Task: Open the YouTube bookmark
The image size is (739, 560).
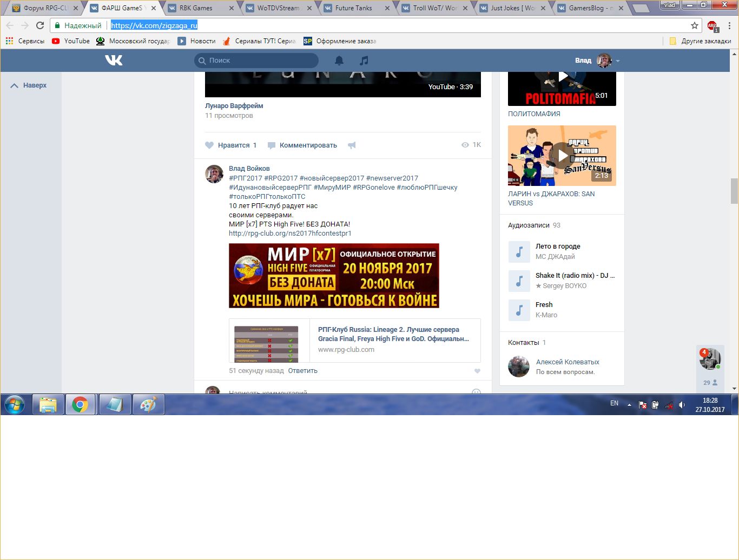Action: (71, 41)
